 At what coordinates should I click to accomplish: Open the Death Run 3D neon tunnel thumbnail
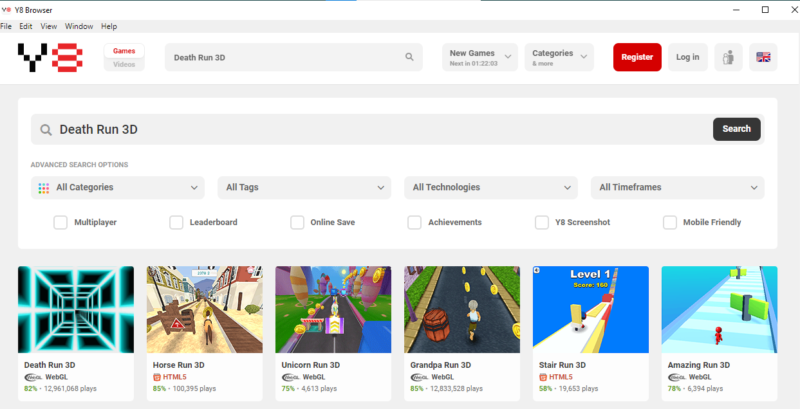(x=76, y=310)
